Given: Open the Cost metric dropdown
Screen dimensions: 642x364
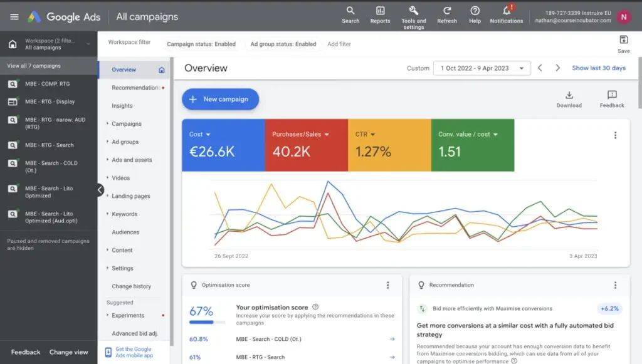Looking at the screenshot, I should pos(208,135).
